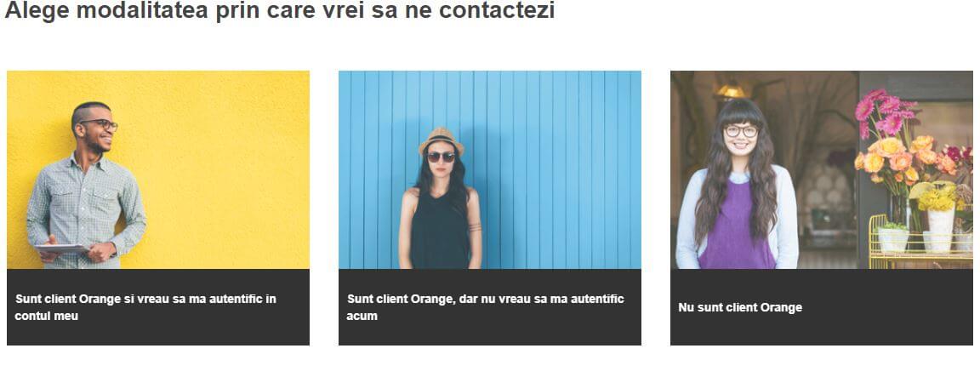Click the tablet held by the man
Screen dimensions: 980x377
[x=61, y=248]
